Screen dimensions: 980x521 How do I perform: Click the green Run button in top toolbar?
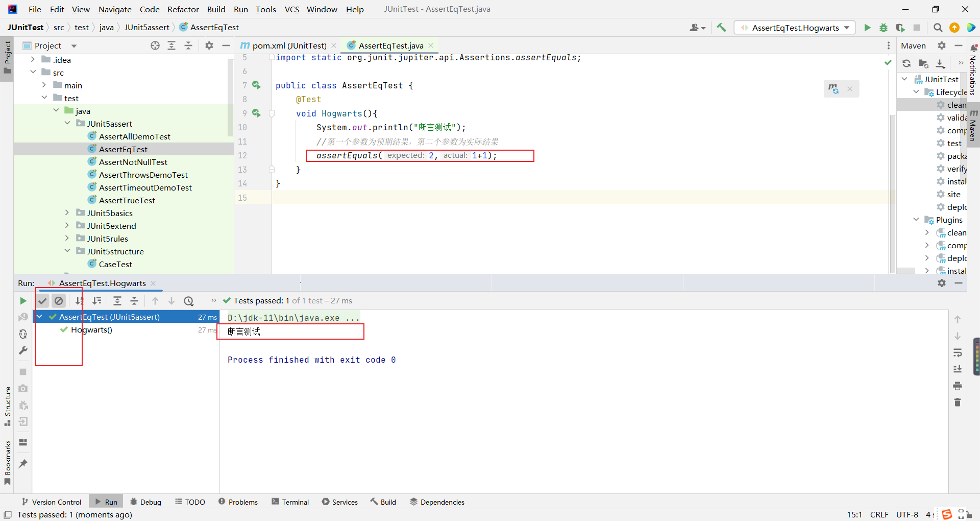pos(867,28)
